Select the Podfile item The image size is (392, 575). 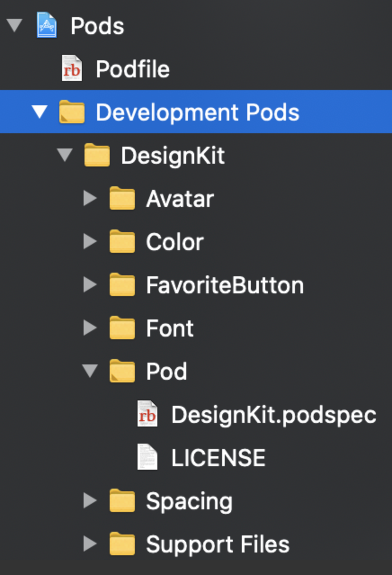[133, 69]
